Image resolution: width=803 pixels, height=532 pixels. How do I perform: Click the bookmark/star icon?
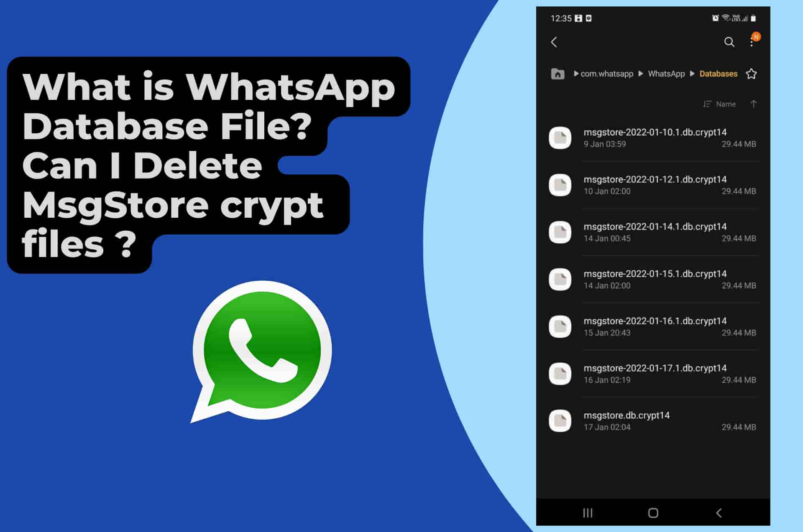(751, 74)
